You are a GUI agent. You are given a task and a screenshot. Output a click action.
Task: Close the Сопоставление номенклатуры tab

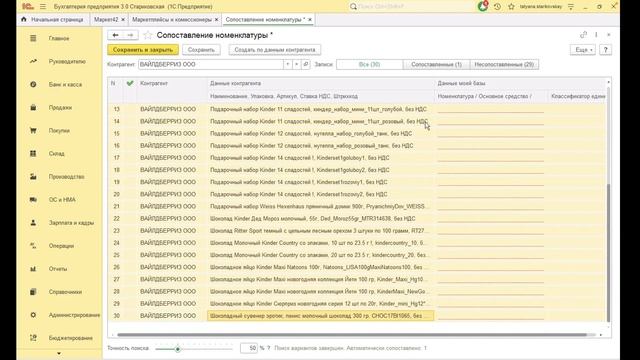pos(310,19)
